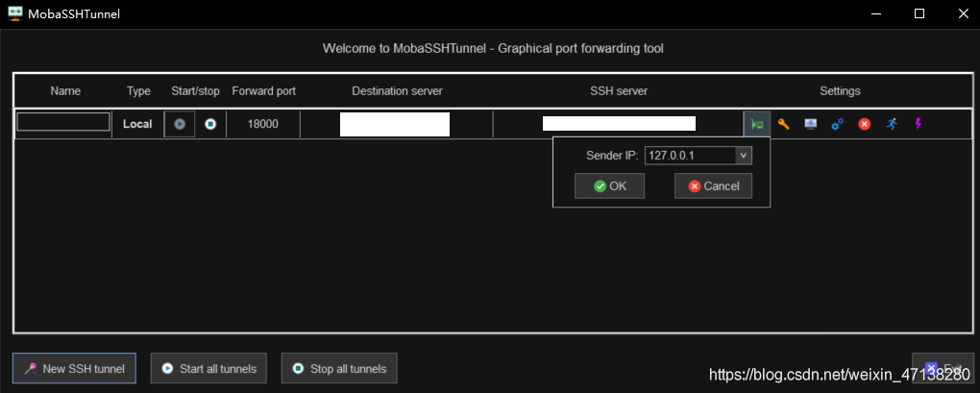This screenshot has height=393, width=980.
Task: Delete tunnel with red X settings icon
Action: click(865, 124)
